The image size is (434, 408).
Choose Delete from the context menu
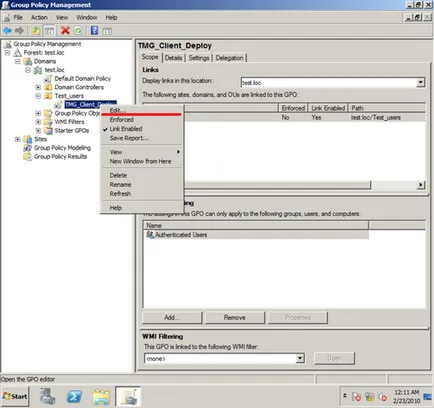(x=142, y=175)
